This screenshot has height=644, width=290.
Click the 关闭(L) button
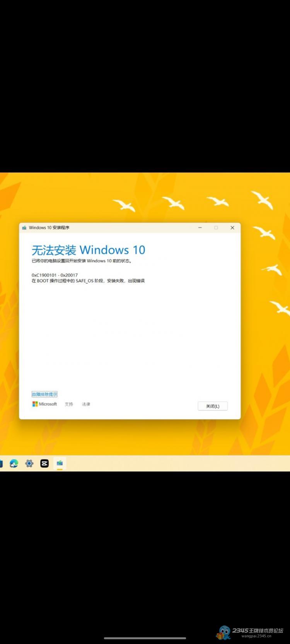[213, 406]
